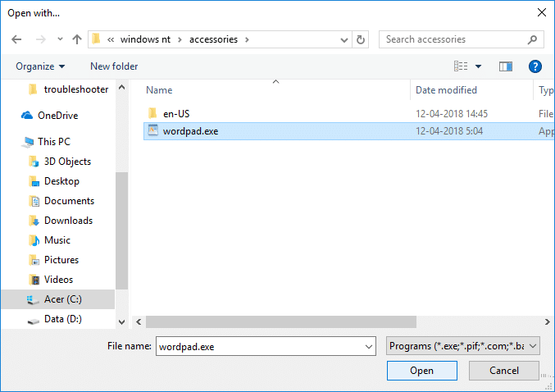555x392 pixels.
Task: Click the New folder button
Action: point(114,66)
